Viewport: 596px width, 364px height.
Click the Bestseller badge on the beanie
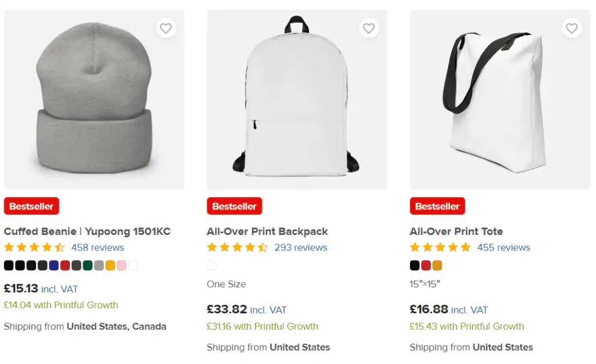coord(31,206)
